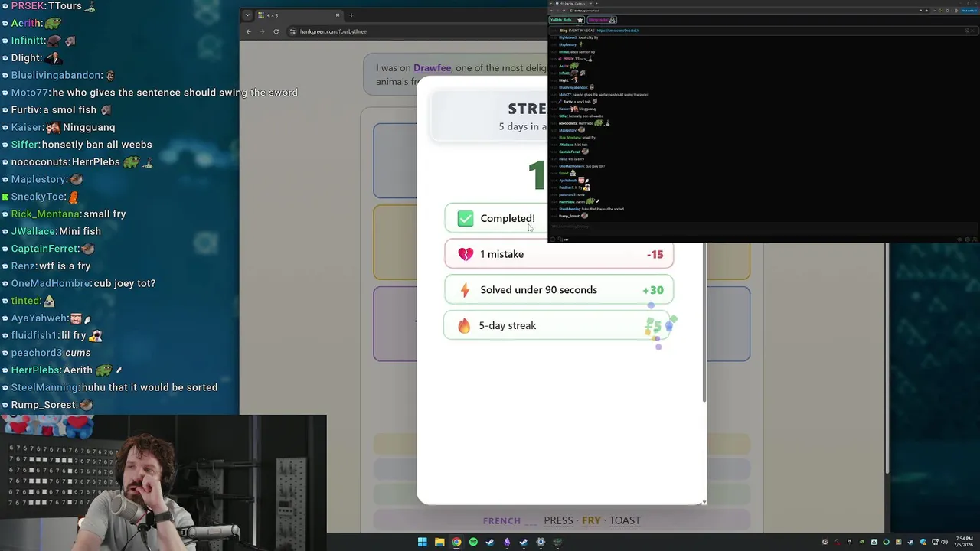Click the word PRESS below the puzzle
Screen dimensions: 980x551
[x=558, y=520]
